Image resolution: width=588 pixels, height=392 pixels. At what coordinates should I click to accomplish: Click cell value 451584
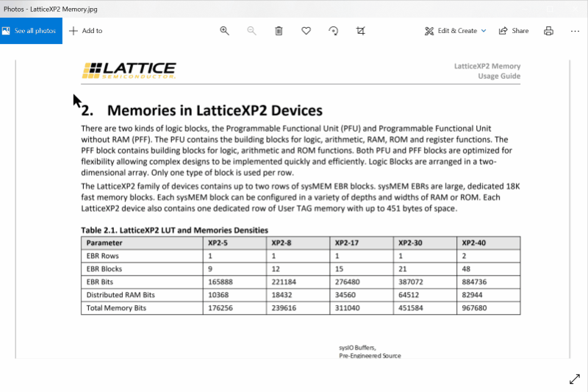(x=411, y=308)
